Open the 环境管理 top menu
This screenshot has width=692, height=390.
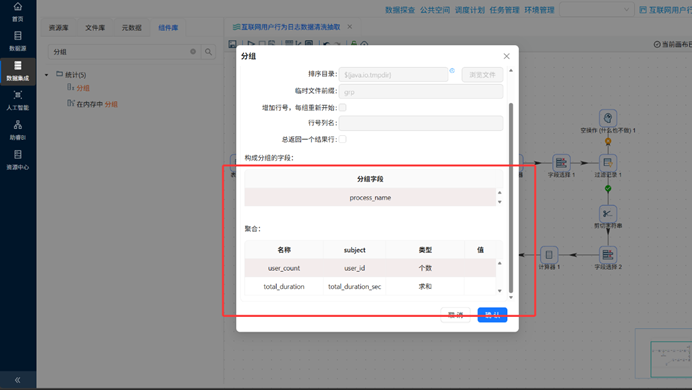(x=539, y=10)
